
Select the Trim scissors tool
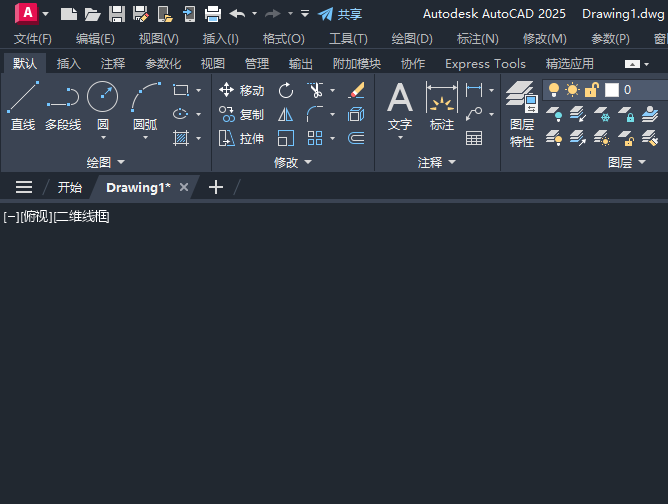pos(315,90)
